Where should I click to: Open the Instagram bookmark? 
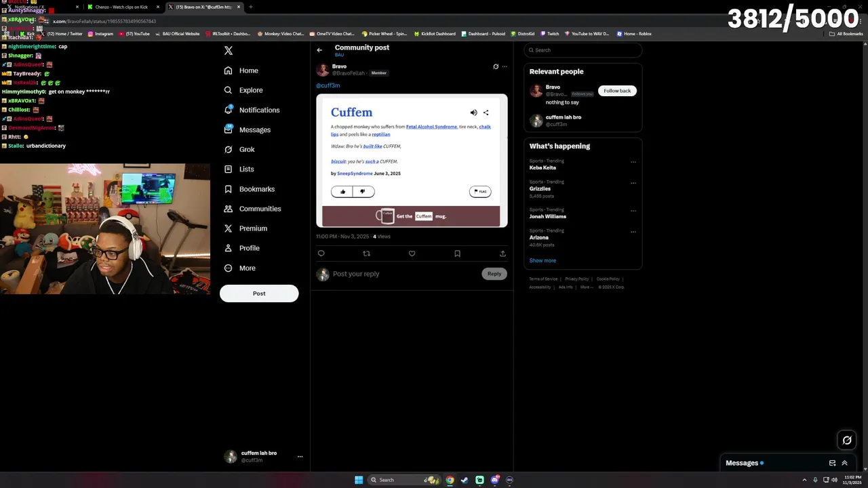(x=100, y=33)
